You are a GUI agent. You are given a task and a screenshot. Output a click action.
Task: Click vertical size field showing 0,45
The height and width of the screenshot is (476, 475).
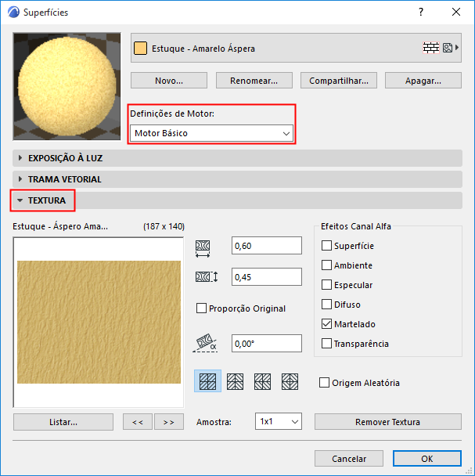tap(267, 277)
